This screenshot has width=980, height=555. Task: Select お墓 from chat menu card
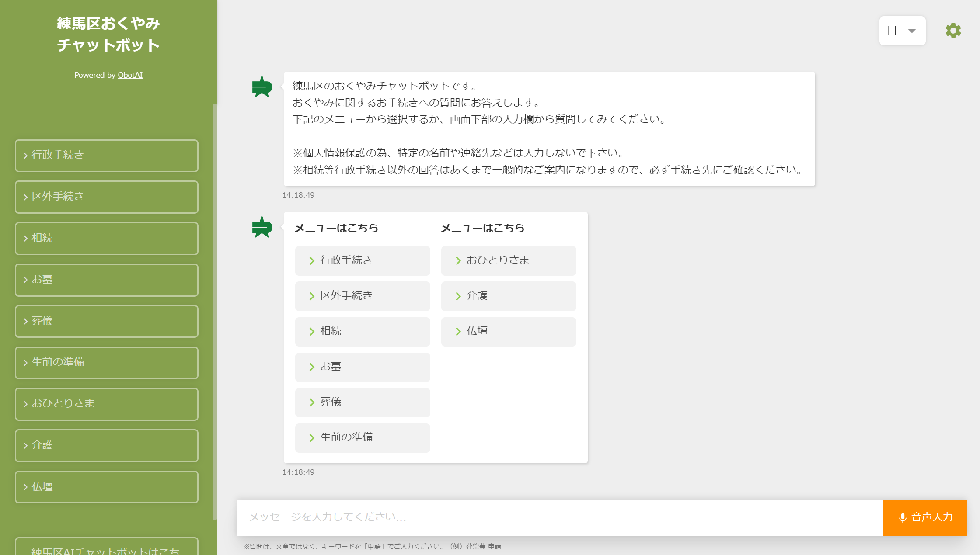pyautogui.click(x=362, y=367)
